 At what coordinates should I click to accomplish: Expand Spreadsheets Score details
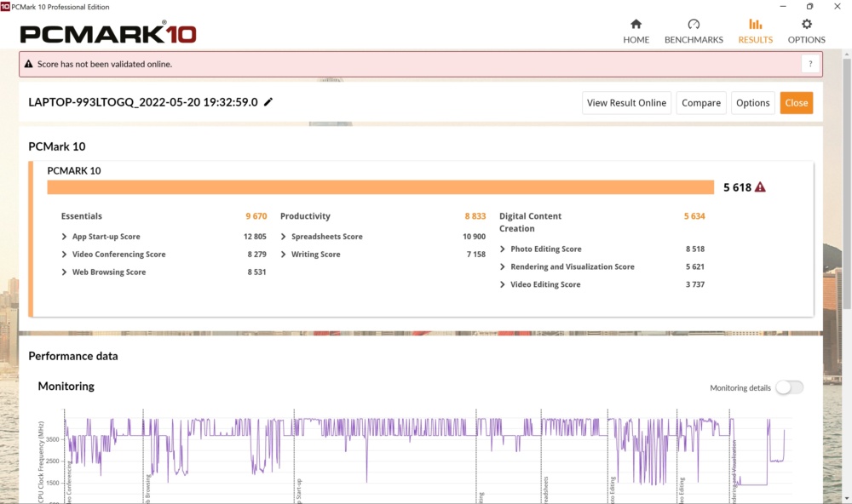(x=283, y=237)
